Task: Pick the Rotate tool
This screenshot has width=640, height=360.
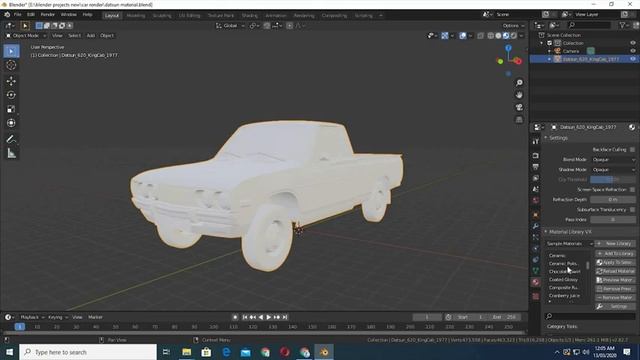Action: [11, 95]
